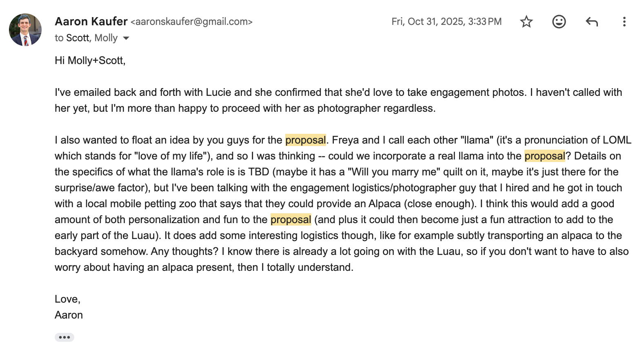Click highlighted "proposal" before "(and plus"
Viewport: 644px width, 363px height.
pyautogui.click(x=291, y=219)
